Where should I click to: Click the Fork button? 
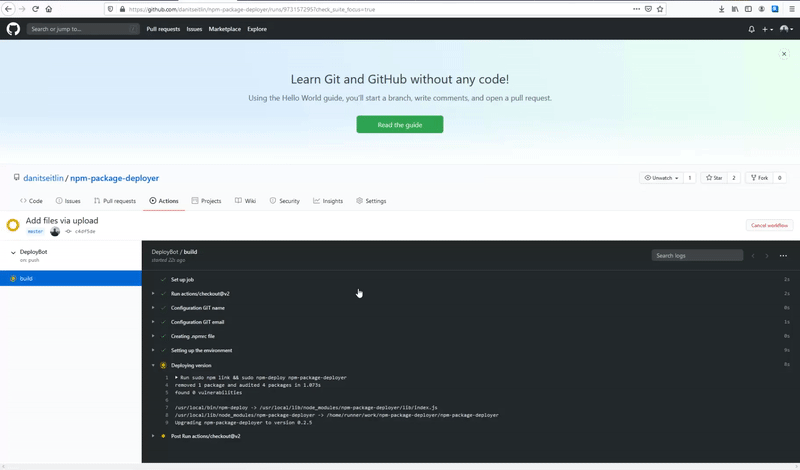tap(759, 178)
